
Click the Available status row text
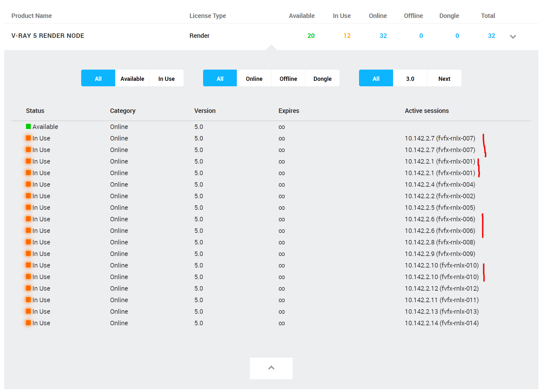[45, 127]
